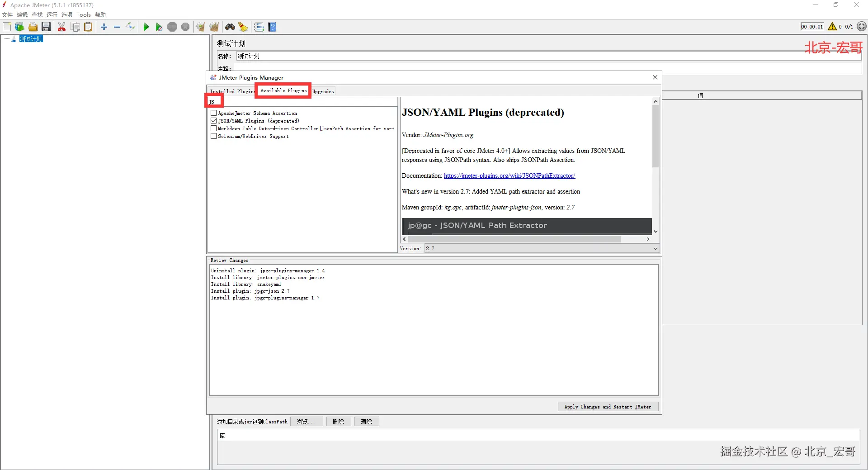This screenshot has height=470, width=868.
Task: Click the Toggle enable/disable icon
Action: tap(130, 27)
